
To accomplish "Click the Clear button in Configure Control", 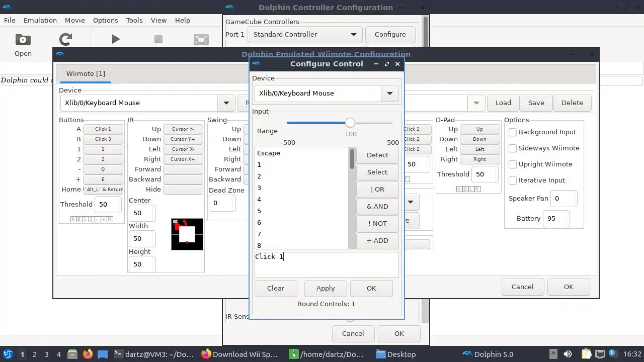I will tap(276, 288).
